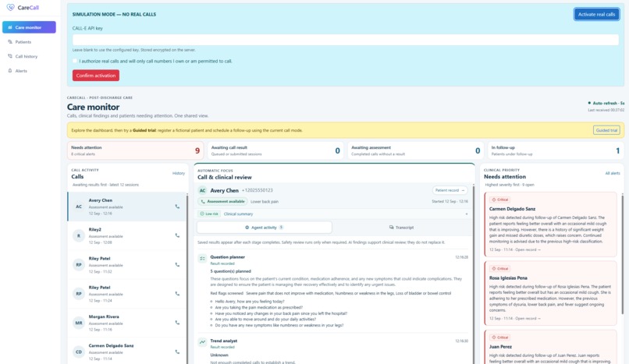Screen dimensions: 629x364
Task: Select the AC avatar in the calls list
Action: (x=79, y=207)
